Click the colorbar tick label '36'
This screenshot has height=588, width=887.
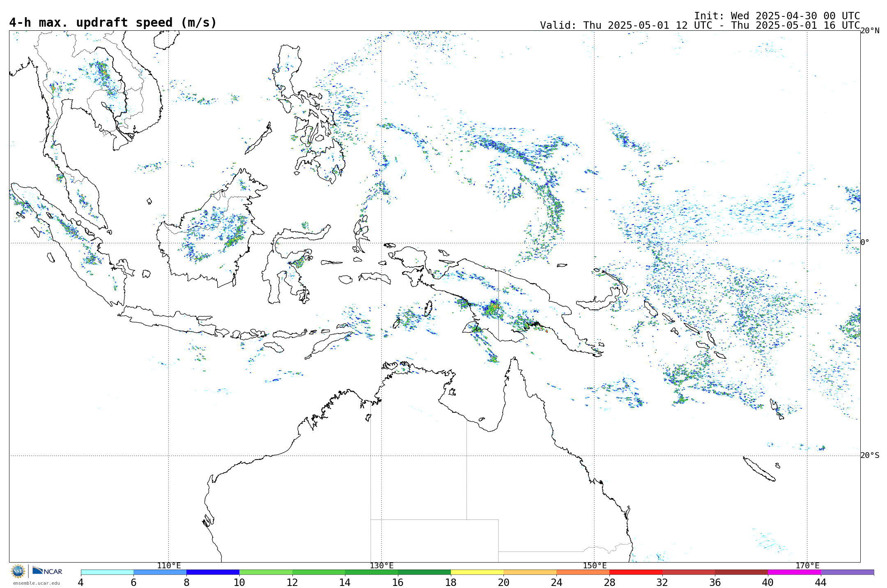(715, 582)
